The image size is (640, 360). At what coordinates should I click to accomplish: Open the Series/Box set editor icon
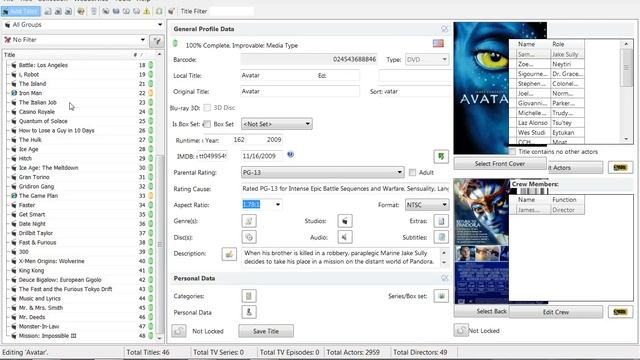click(441, 296)
